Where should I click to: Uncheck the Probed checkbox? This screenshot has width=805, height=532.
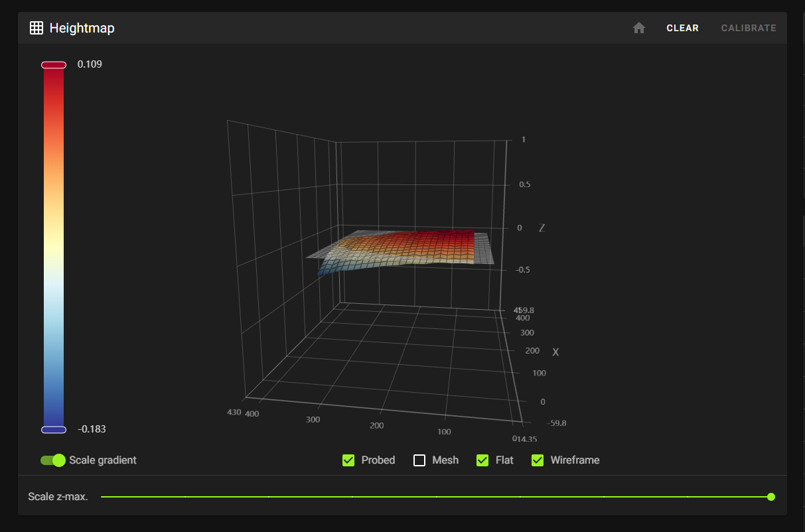[x=348, y=460]
